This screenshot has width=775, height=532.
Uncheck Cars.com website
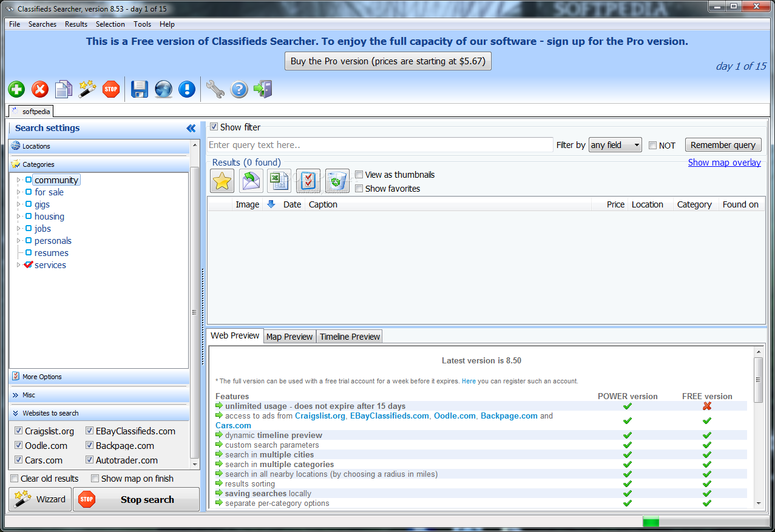pyautogui.click(x=19, y=460)
